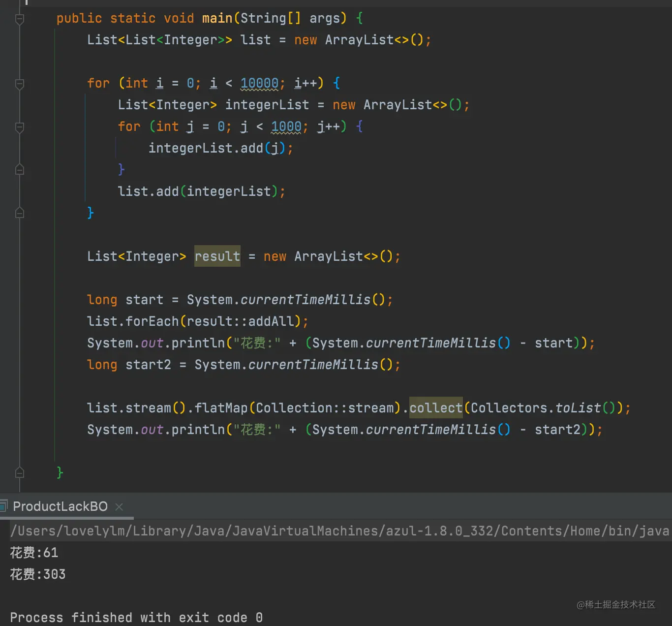Click first currentTimeMillis call on start line
This screenshot has width=672, height=626.
click(x=305, y=300)
